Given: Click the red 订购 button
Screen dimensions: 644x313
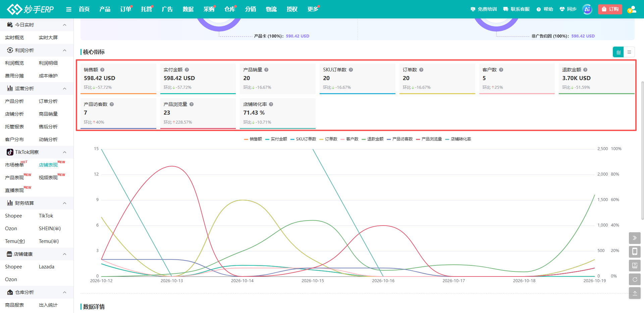Looking at the screenshot, I should tap(610, 9).
